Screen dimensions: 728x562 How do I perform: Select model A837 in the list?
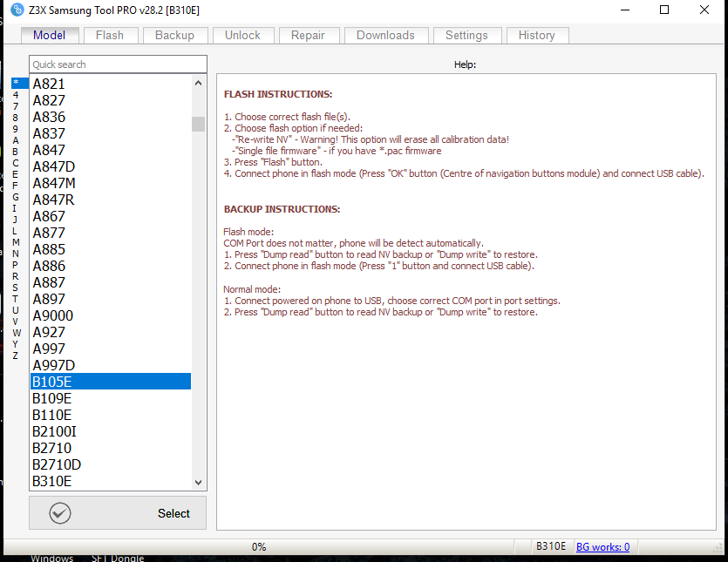[111, 133]
